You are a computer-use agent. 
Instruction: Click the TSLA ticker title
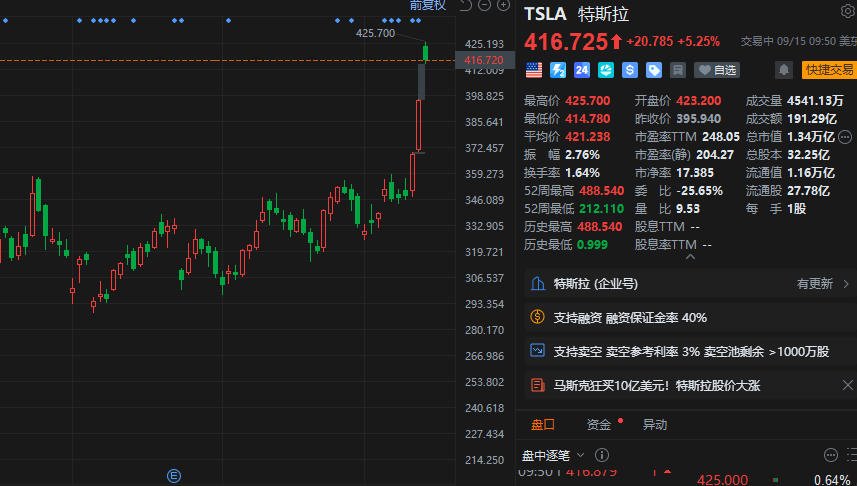coord(545,14)
